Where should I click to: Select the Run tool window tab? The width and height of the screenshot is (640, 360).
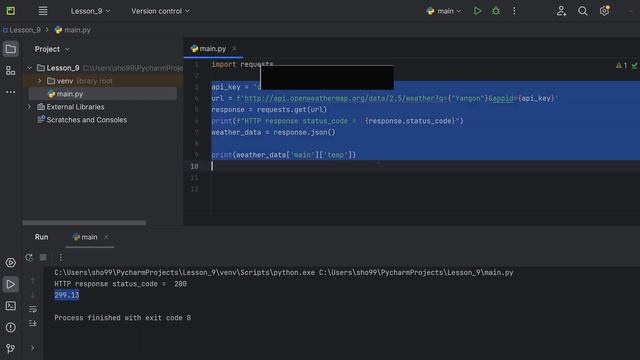[41, 237]
